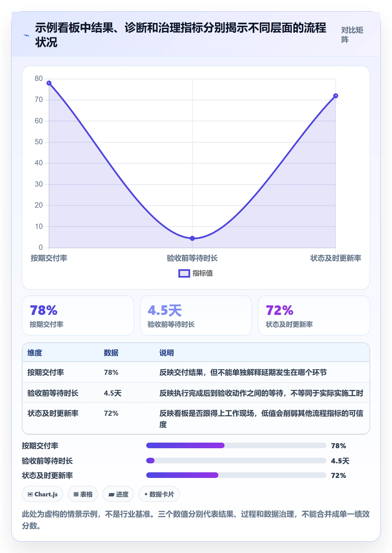Image resolution: width=392 pixels, height=553 pixels.
Task: Click the lightning bolt icon beside the title
Action: [27, 35]
